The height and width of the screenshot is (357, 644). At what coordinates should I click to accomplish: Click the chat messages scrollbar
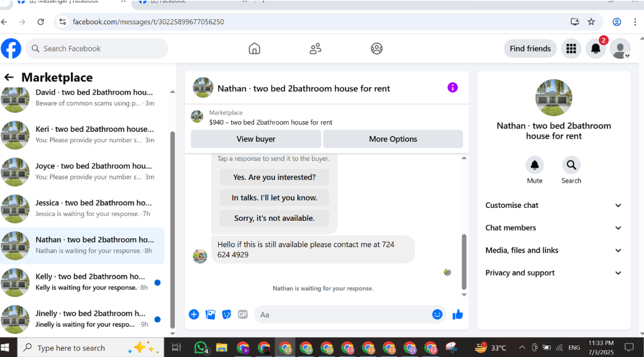464,262
